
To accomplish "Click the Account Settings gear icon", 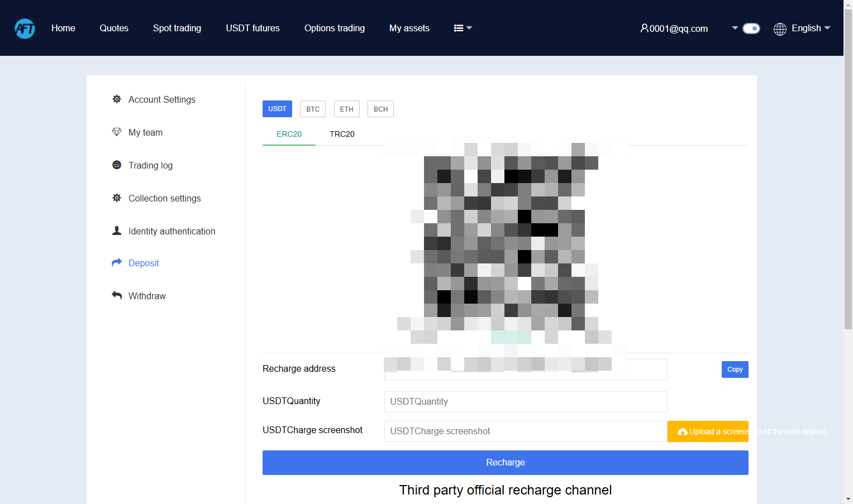I will point(117,99).
